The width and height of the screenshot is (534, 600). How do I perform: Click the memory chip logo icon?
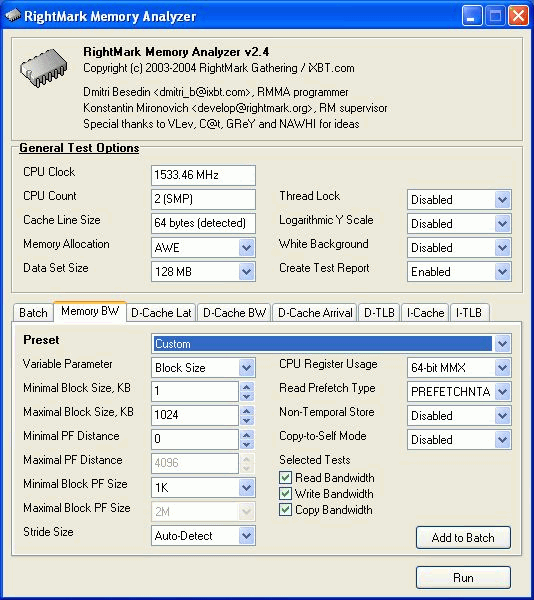(x=43, y=68)
